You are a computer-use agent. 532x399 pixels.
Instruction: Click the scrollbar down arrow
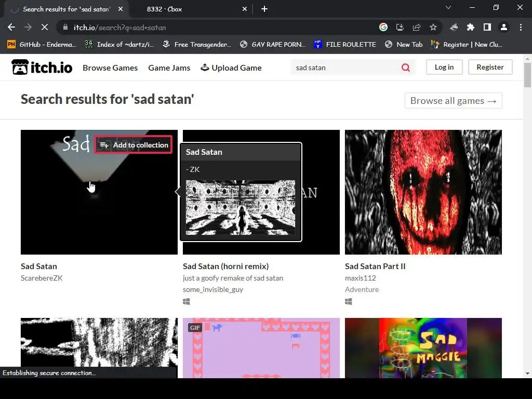pos(527,374)
